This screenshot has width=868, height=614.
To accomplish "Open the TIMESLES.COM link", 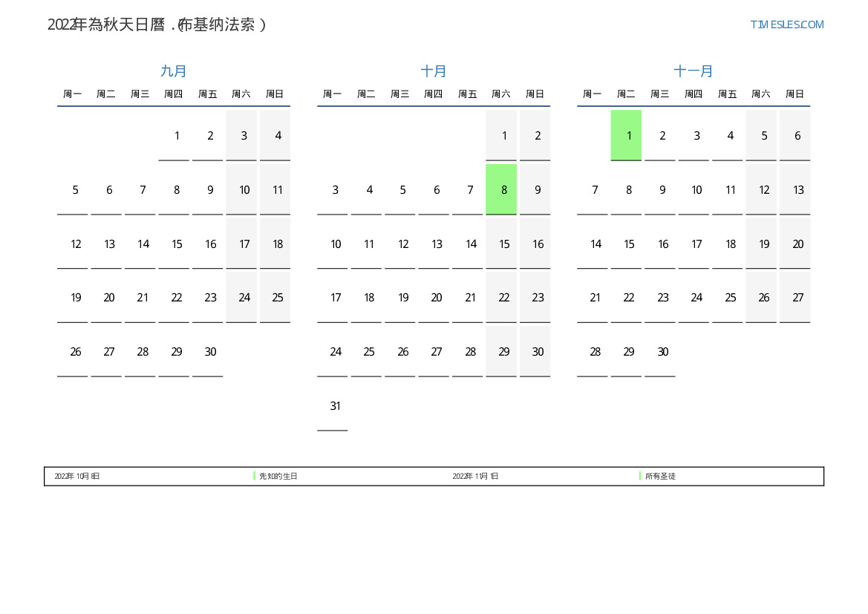I will tap(787, 25).
